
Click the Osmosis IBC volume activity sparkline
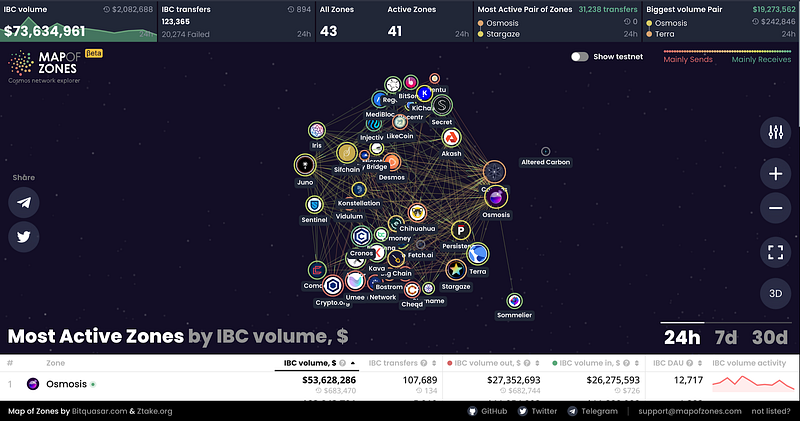753,383
